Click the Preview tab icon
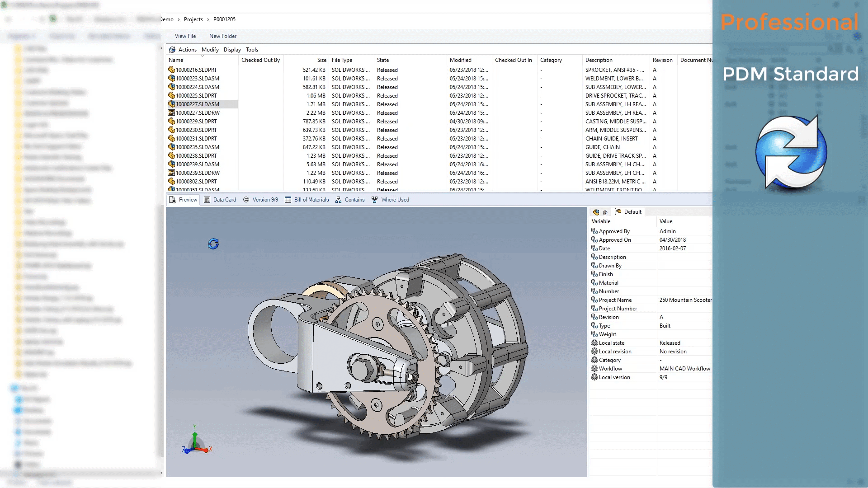 (173, 200)
